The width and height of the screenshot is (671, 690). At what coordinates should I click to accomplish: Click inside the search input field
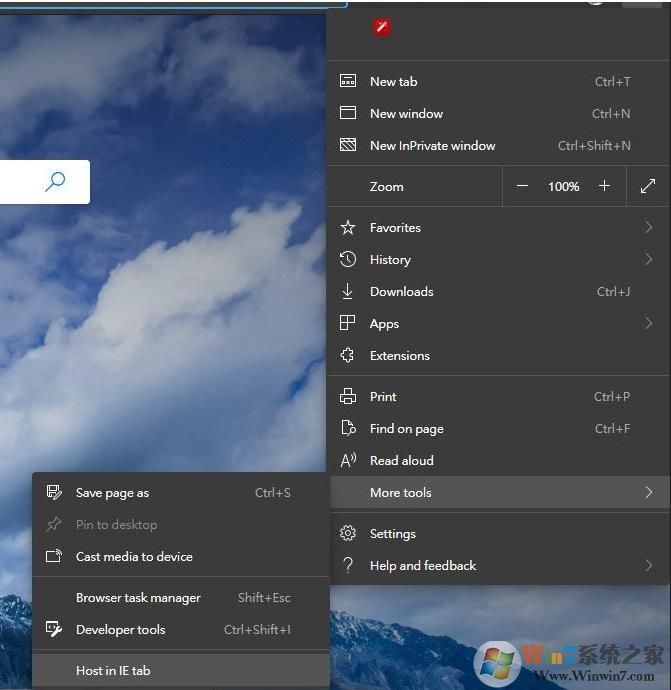tap(18, 182)
